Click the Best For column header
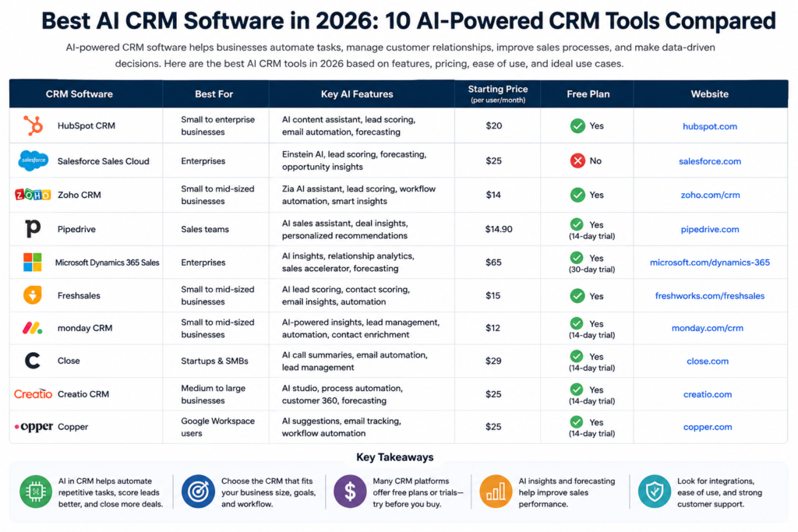 [214, 94]
